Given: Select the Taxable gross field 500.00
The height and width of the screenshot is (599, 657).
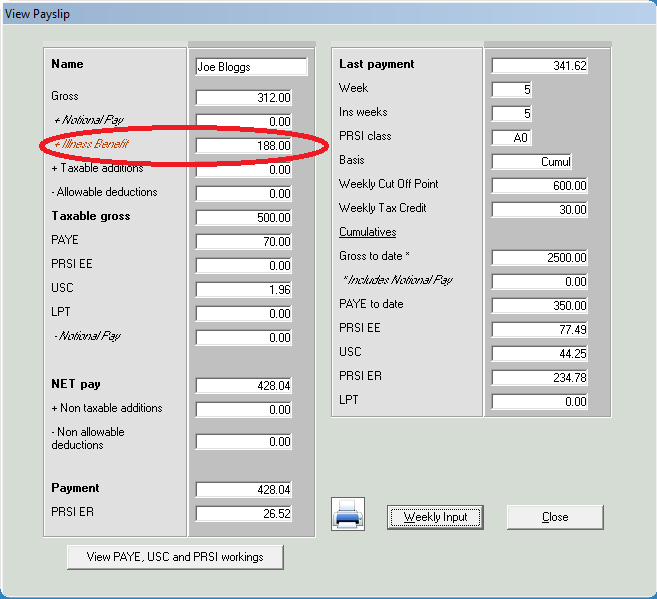Looking at the screenshot, I should (243, 218).
